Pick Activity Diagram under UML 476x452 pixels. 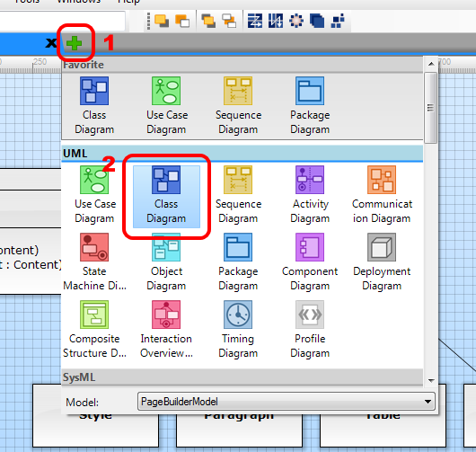(310, 194)
